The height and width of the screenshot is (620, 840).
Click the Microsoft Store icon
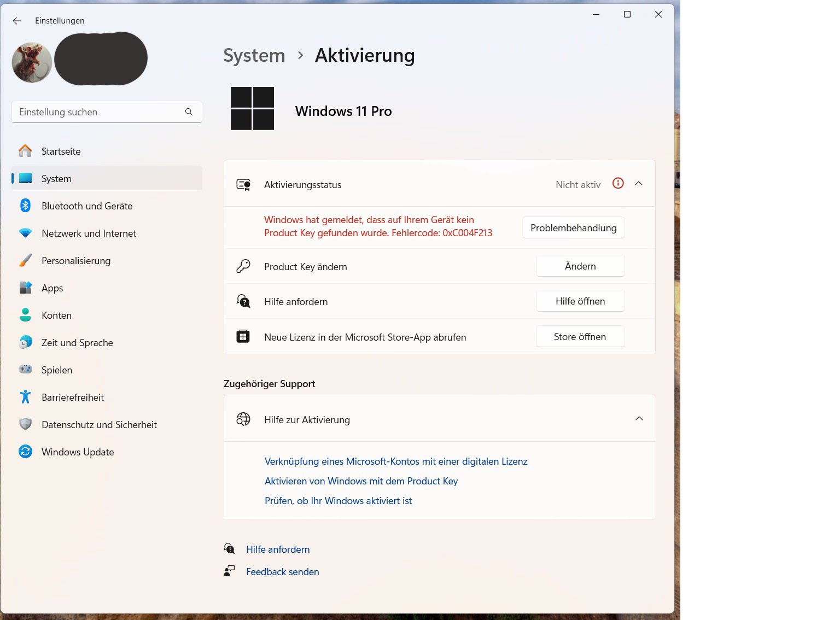point(243,336)
